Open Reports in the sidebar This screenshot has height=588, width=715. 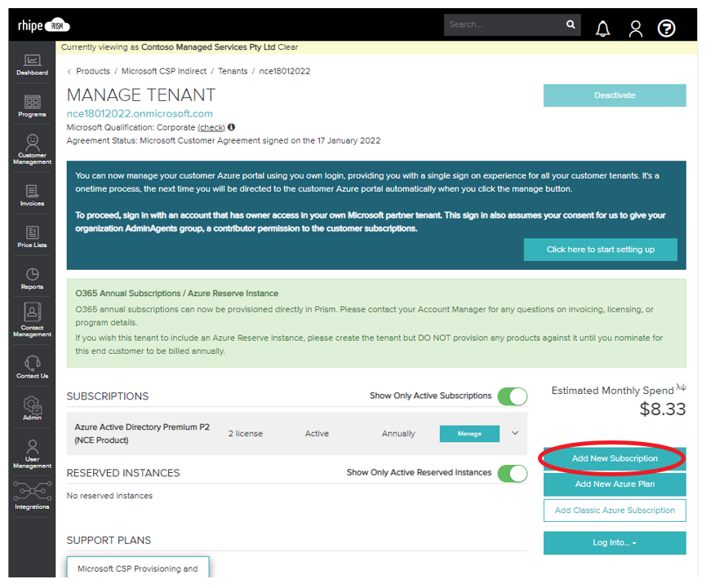[32, 279]
